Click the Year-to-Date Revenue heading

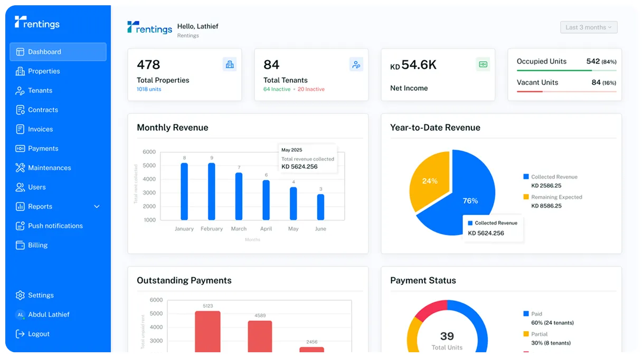(x=435, y=128)
